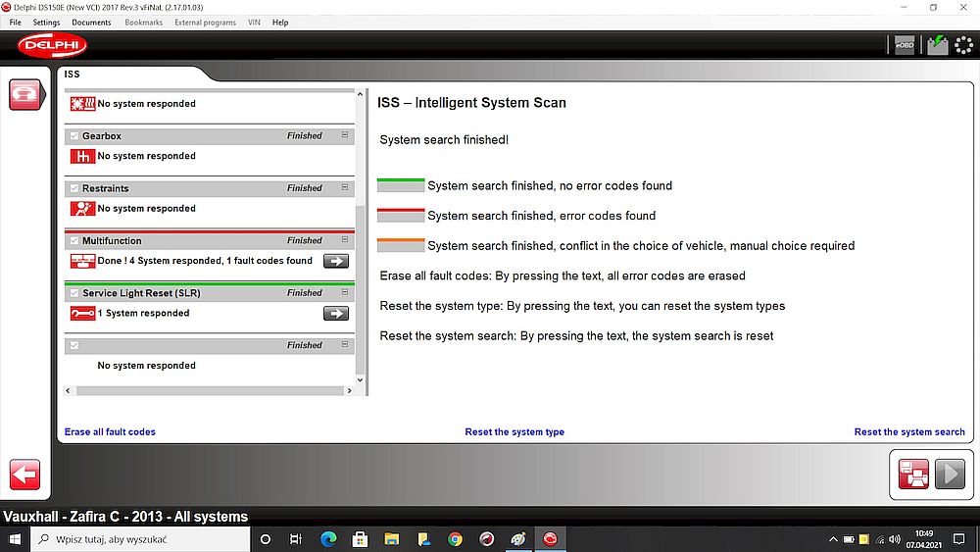Collapse the Gearbox section
Viewport: 980px width, 552px height.
[x=345, y=135]
